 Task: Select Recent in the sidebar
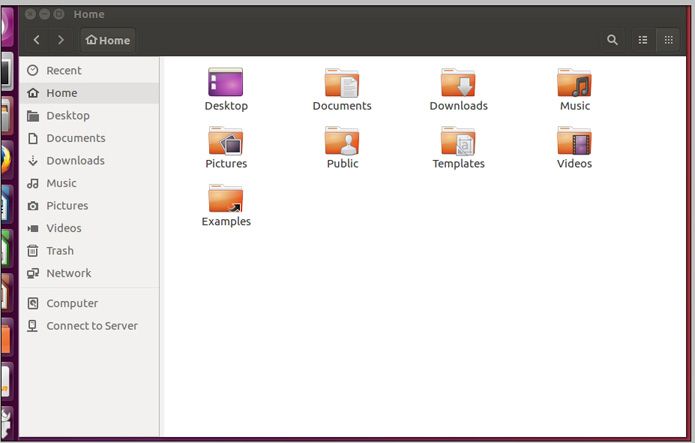coord(63,70)
